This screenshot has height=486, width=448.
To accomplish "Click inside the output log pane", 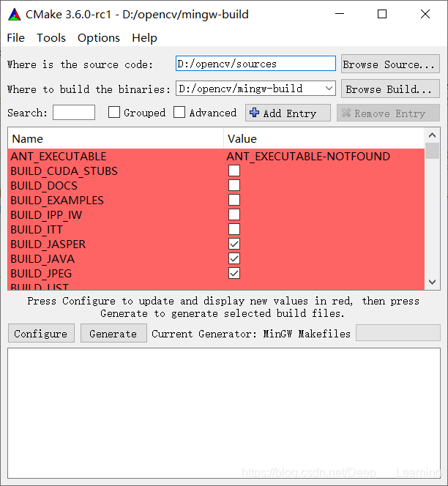I will point(224,413).
